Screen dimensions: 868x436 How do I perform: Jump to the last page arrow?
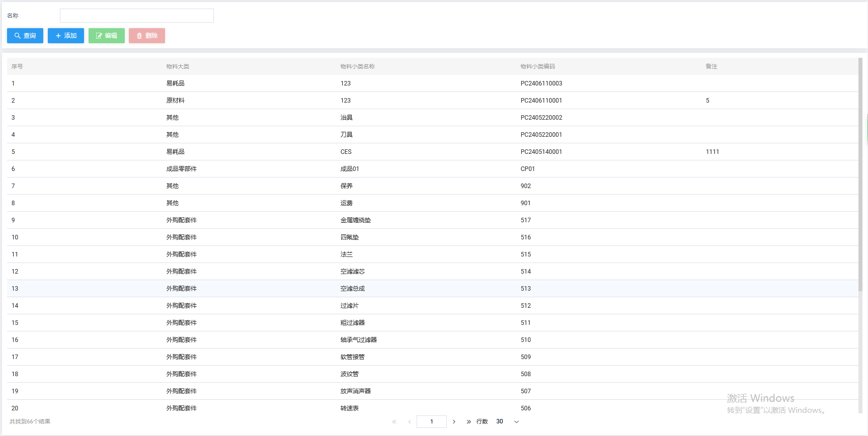point(468,422)
